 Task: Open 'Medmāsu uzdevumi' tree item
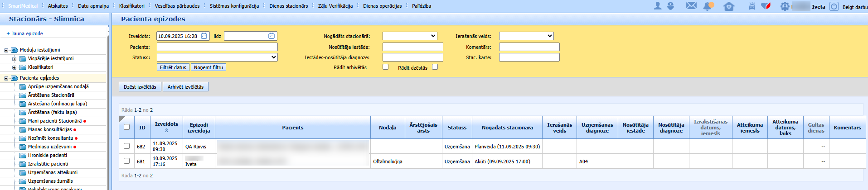50,147
